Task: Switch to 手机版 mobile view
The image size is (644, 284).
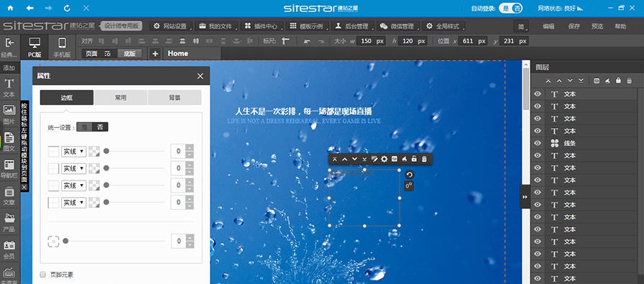Action: point(62,47)
